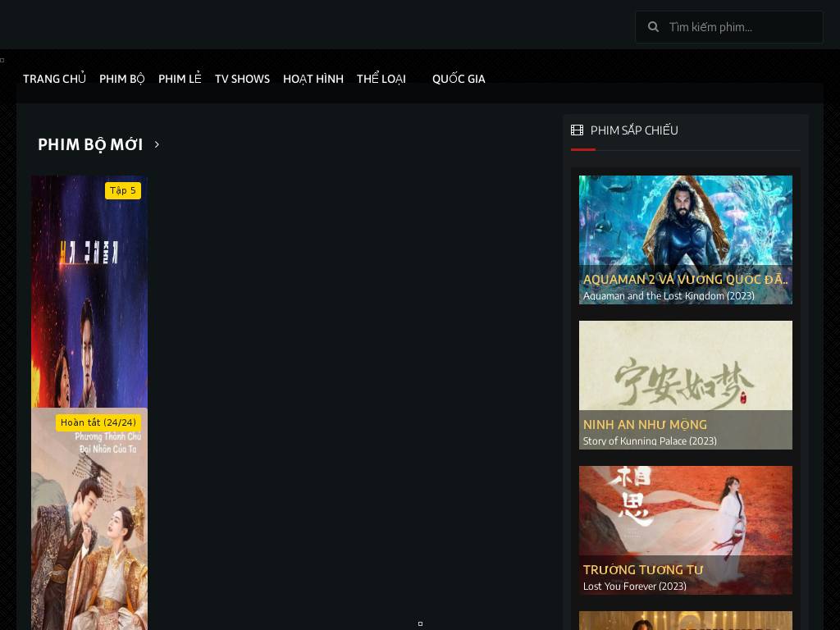Open the PHIM BỘ MỚI heading link

pos(90,144)
